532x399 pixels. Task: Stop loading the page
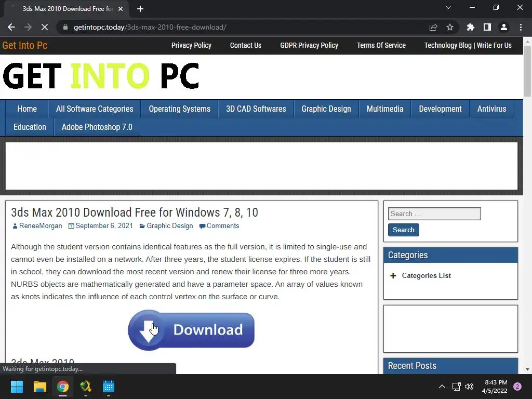(45, 27)
